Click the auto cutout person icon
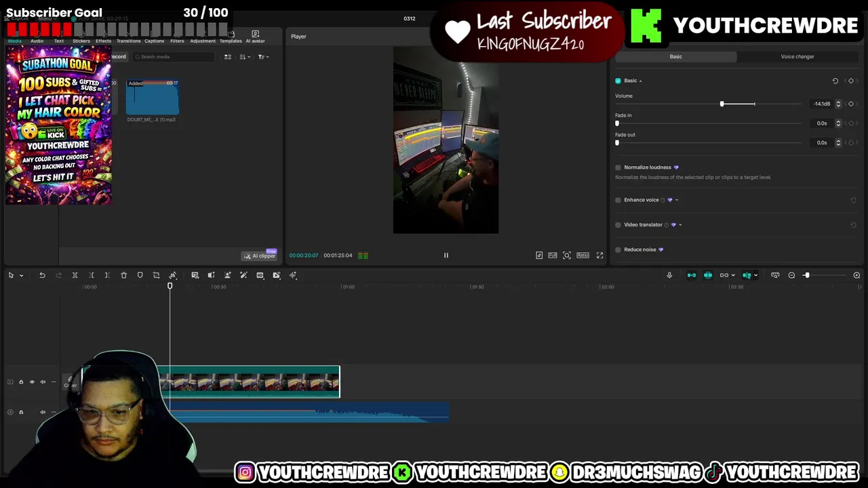The image size is (868, 488). (x=227, y=275)
